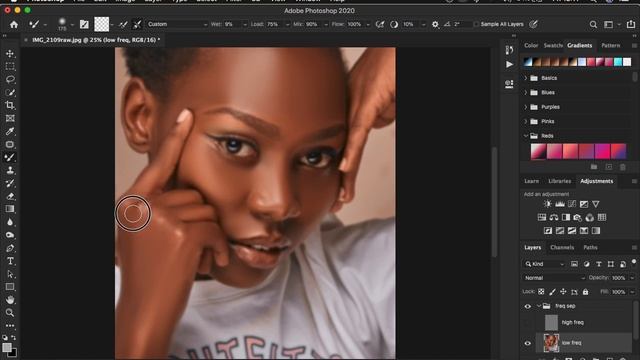Select the Rectangular Marquee tool
Viewport: 640px width, 360px height.
10,67
